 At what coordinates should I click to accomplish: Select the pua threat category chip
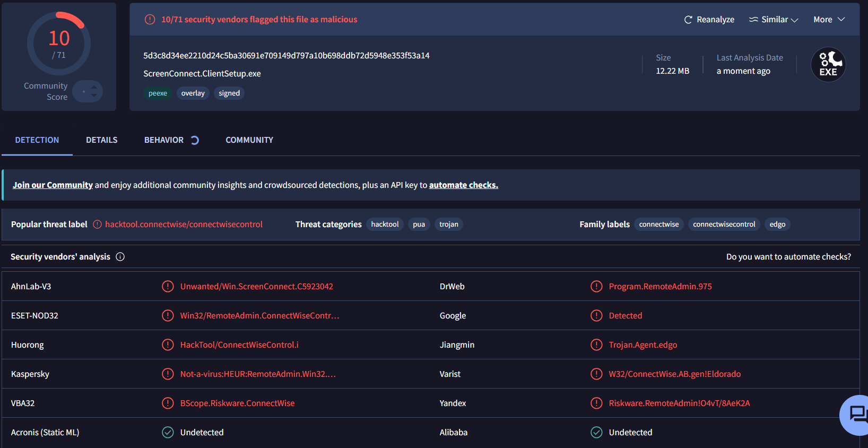pyautogui.click(x=419, y=225)
